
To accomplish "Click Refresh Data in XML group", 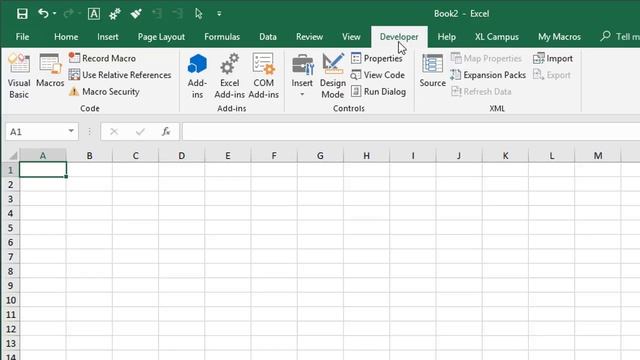I will tap(481, 91).
